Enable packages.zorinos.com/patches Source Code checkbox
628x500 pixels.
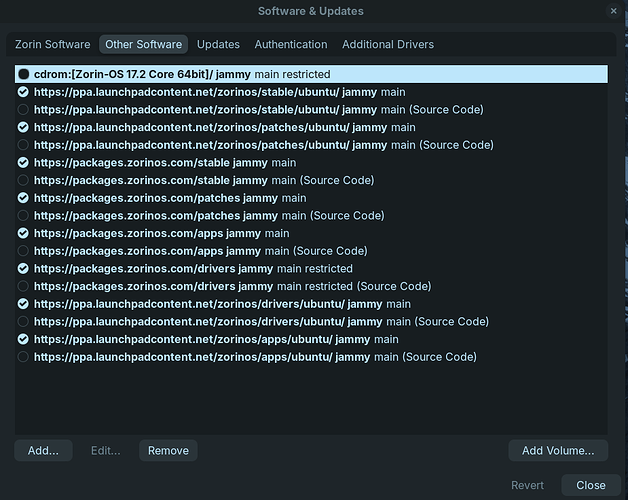pos(23,216)
